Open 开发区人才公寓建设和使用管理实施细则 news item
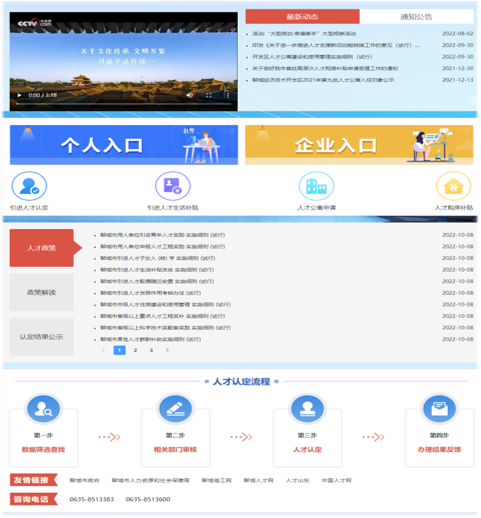 pyautogui.click(x=312, y=57)
